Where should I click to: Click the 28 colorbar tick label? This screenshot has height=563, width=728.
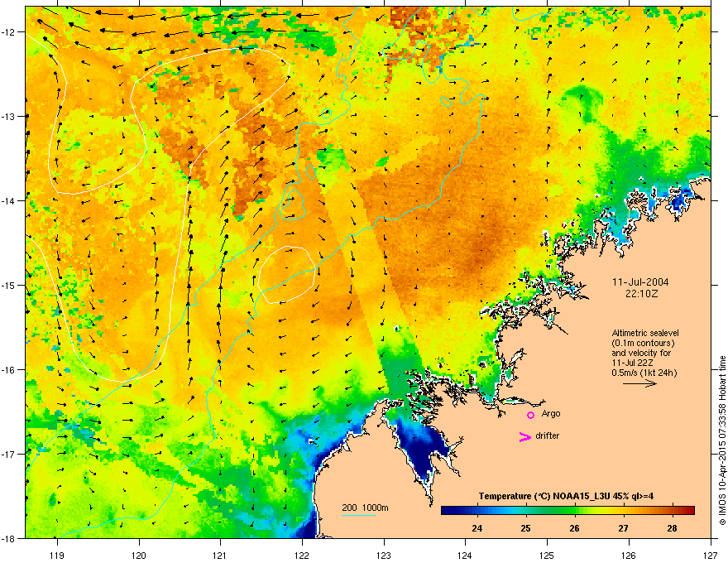coord(672,528)
